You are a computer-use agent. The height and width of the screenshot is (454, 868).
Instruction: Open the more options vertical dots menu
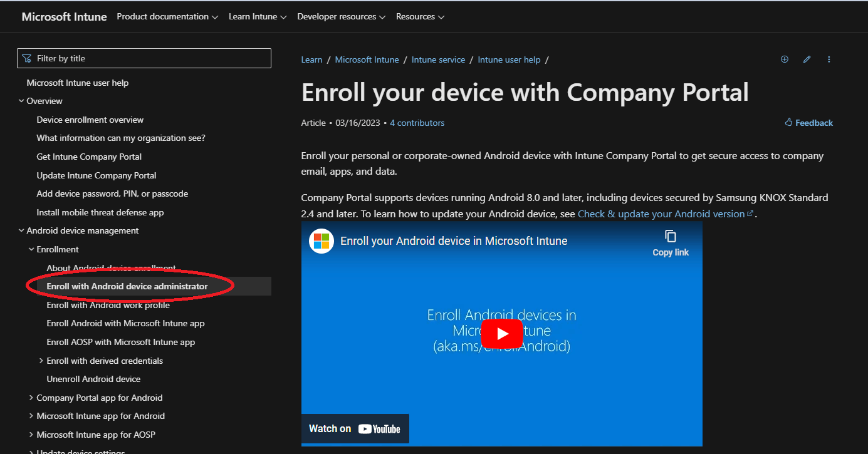tap(829, 59)
